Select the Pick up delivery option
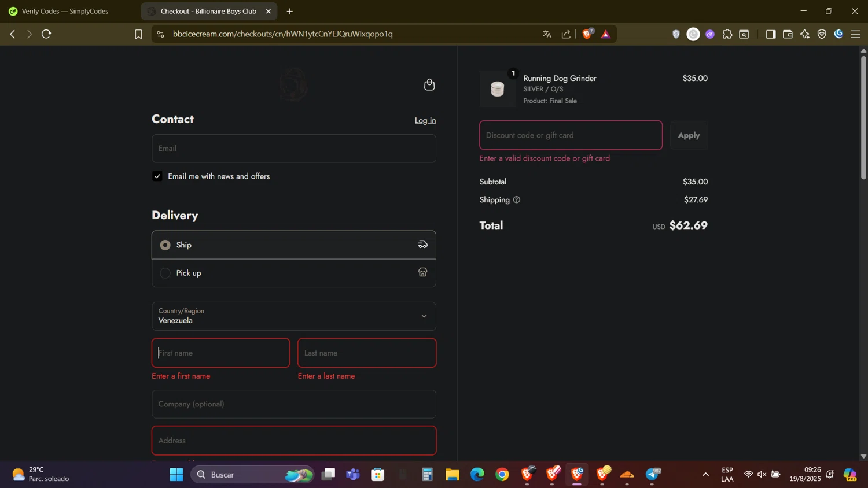The height and width of the screenshot is (488, 868). 165,273
